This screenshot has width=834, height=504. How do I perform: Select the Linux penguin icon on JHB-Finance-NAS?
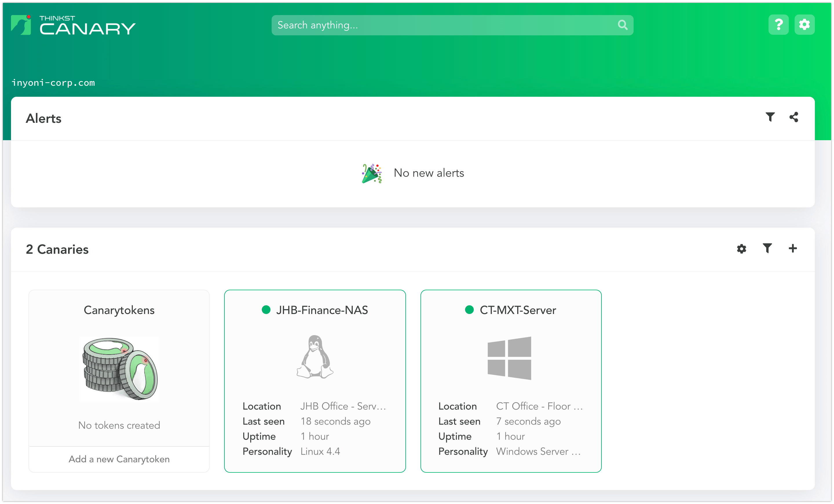click(315, 357)
